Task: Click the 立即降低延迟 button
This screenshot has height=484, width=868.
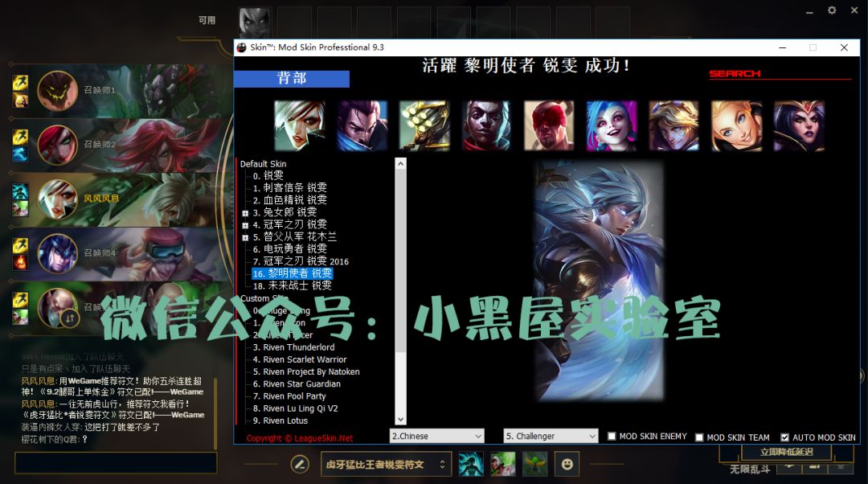Action: point(787,452)
